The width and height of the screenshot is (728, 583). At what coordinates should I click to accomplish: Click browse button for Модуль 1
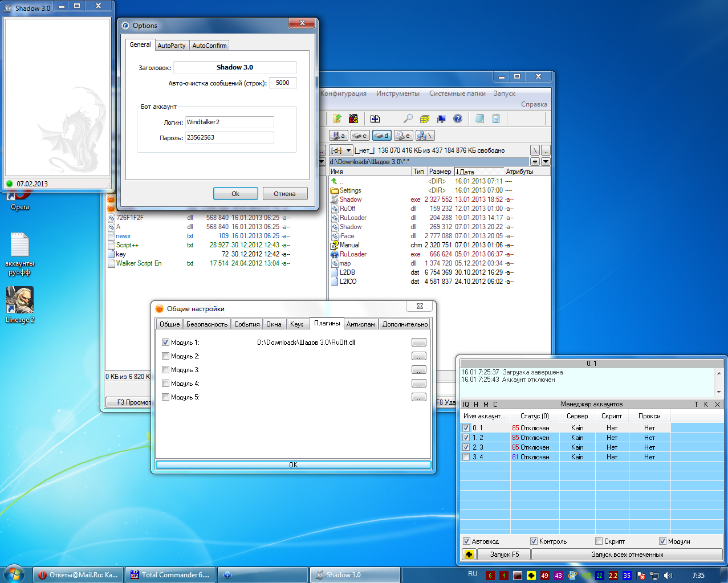(418, 343)
